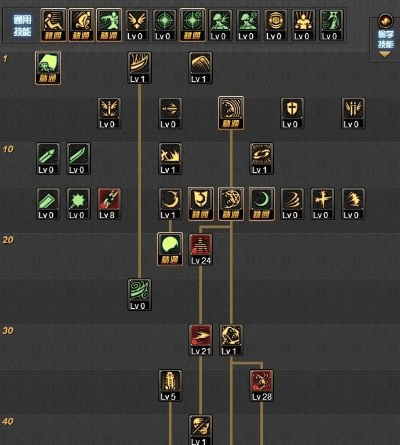Select the Lv 5 gold tower skill
This screenshot has height=445, width=400.
coord(170,385)
